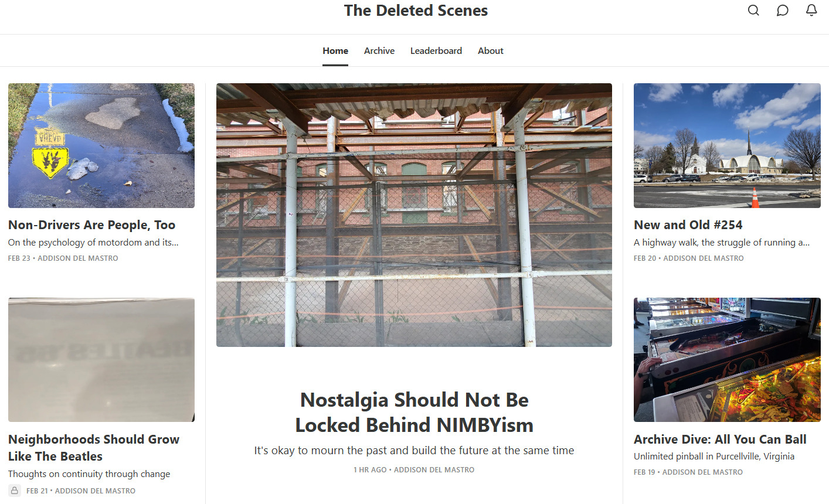Click the scaffolding brick building photo
829x504 pixels.
[x=414, y=214]
